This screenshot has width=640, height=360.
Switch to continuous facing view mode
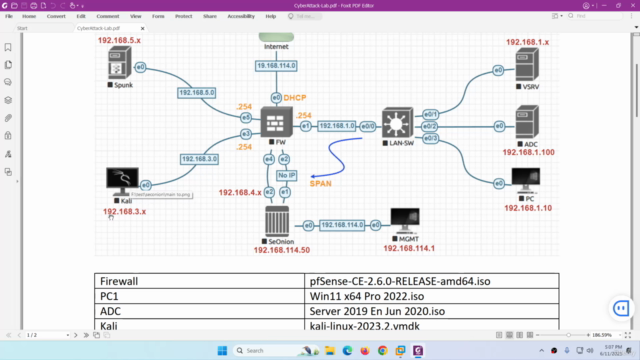coord(530,335)
